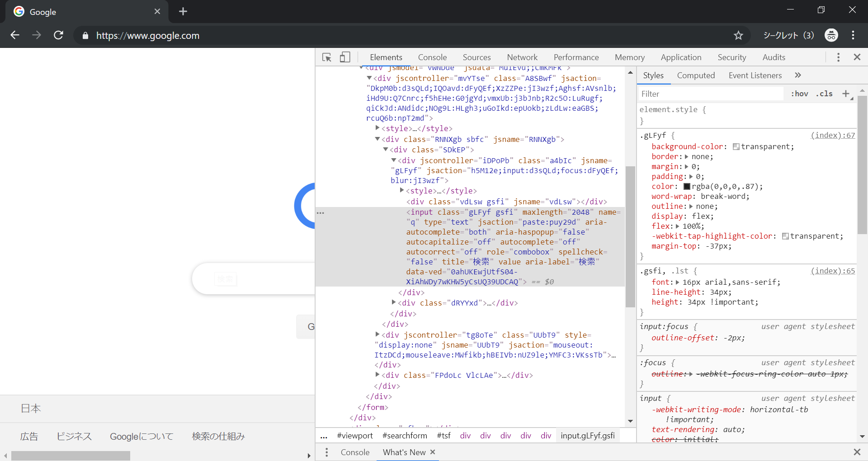Screen dimensions: 868x461
Task: Click the styles Filter input field
Action: pos(710,94)
